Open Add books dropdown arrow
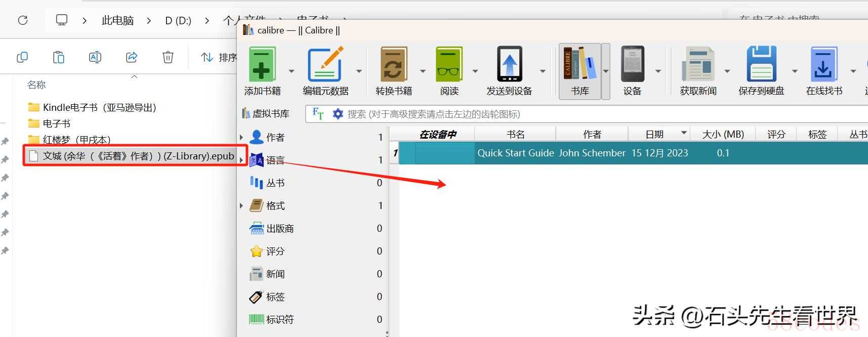The width and height of the screenshot is (868, 337). tap(292, 71)
